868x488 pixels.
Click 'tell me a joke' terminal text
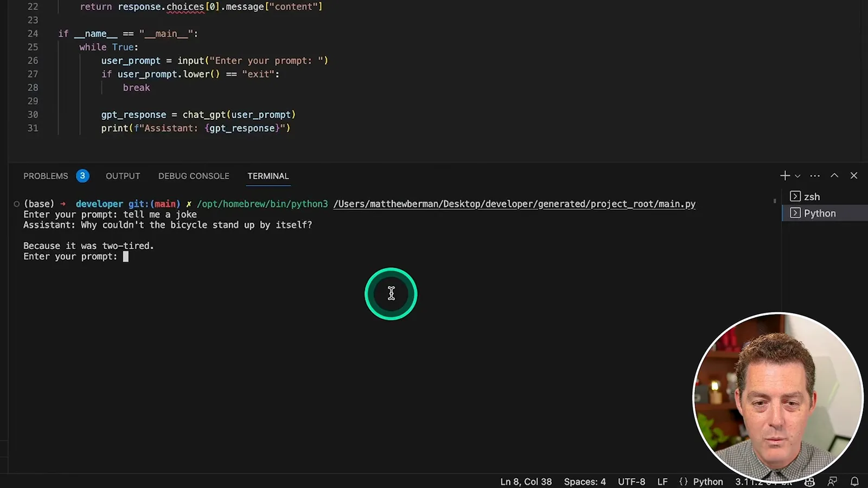[160, 214]
